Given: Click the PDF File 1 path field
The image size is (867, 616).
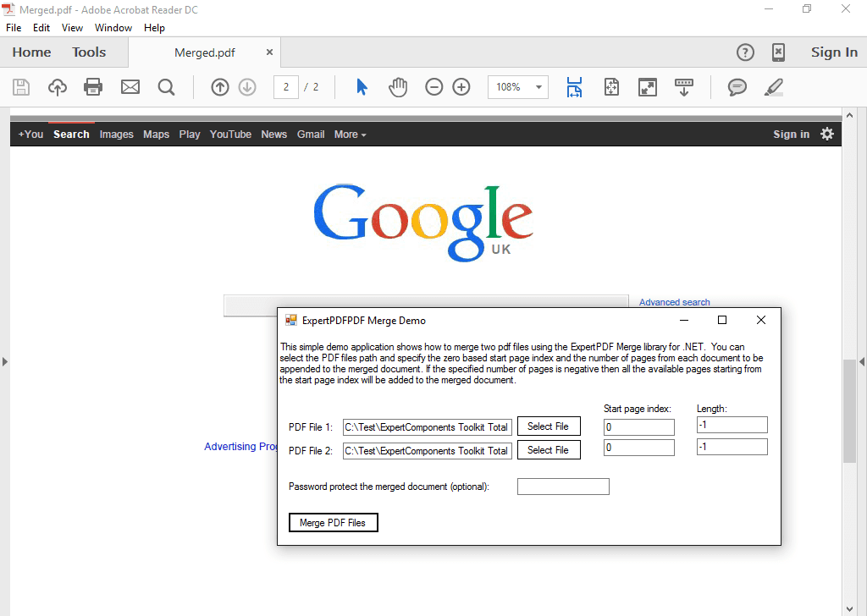Looking at the screenshot, I should click(x=428, y=427).
